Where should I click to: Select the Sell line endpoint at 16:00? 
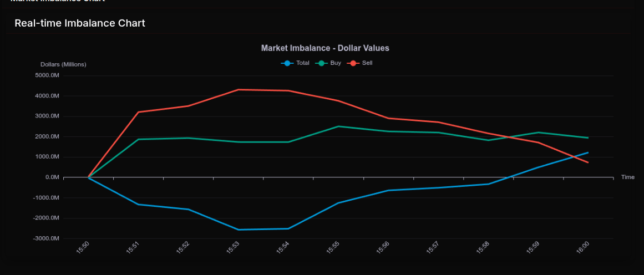pyautogui.click(x=588, y=162)
